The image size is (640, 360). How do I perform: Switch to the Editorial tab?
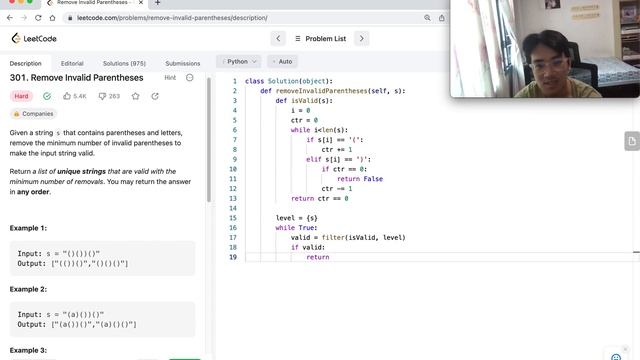click(72, 63)
